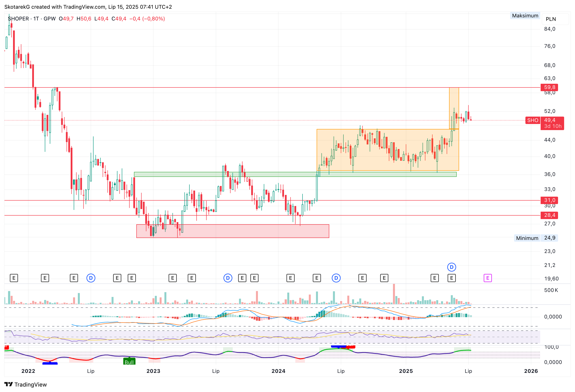The width and height of the screenshot is (575, 392).
Task: Select the SHOPER · 1T · GPW symbol title
Action: tap(32, 19)
